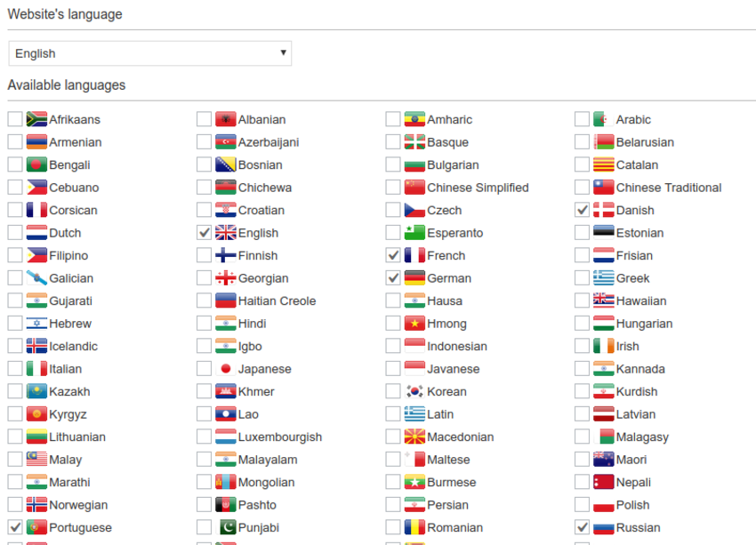Click the Afrikaans flag icon
Viewport: 756px width, 545px height.
pyautogui.click(x=36, y=119)
